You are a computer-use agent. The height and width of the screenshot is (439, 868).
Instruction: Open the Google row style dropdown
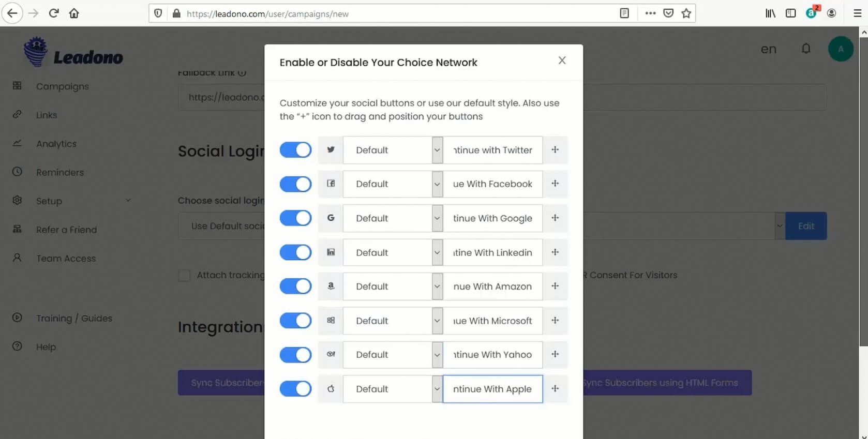tap(393, 218)
